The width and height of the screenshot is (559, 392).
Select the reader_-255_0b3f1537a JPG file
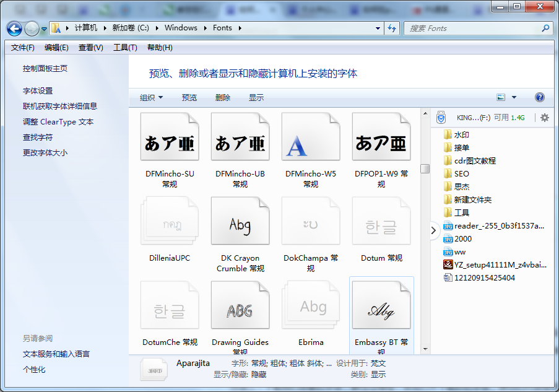494,226
